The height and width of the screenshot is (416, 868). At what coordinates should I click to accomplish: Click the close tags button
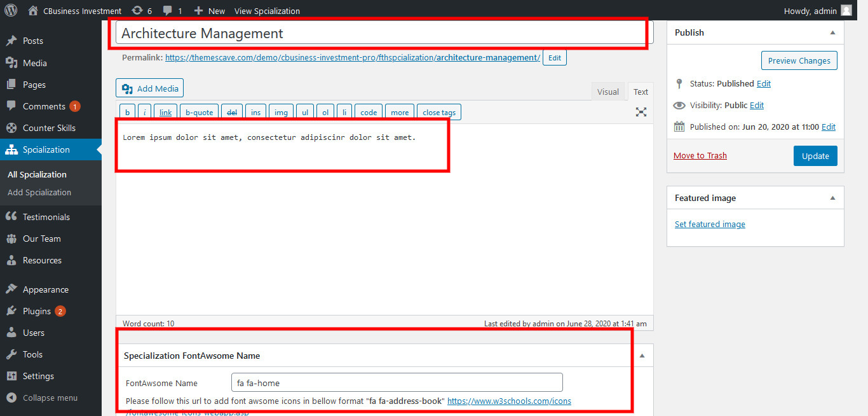pos(439,112)
